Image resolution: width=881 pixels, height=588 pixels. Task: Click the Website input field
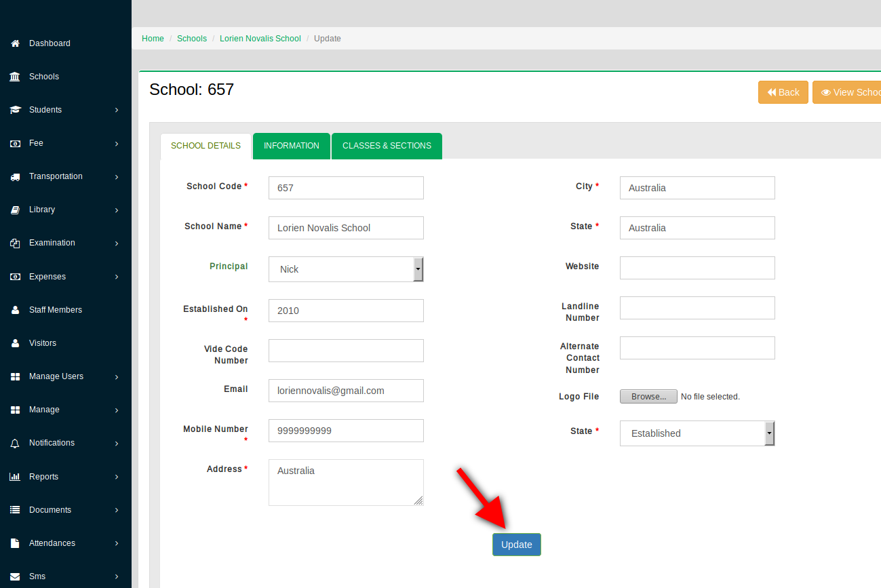[697, 268]
